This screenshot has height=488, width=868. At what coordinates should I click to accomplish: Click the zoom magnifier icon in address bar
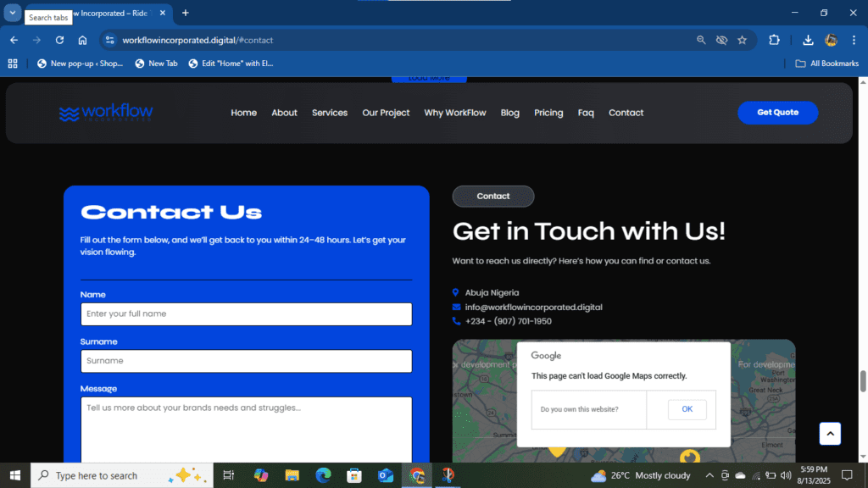click(701, 40)
